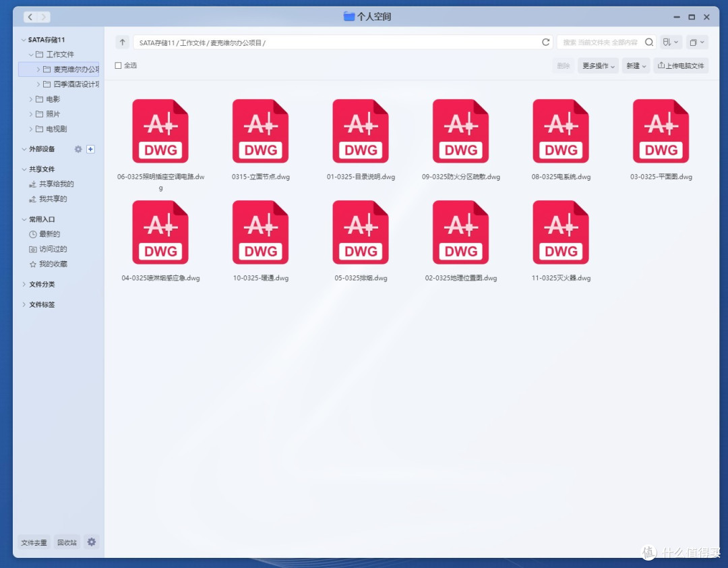The width and height of the screenshot is (728, 568).
Task: Collapse the 常用入口 section
Action: tap(24, 219)
